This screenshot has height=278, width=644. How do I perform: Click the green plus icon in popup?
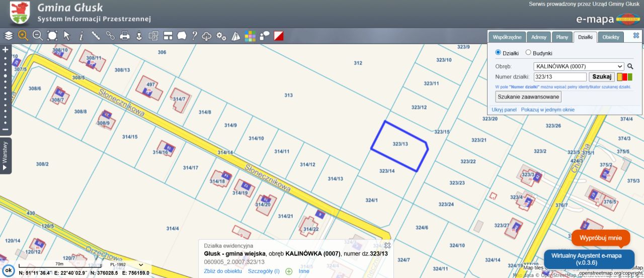(289, 271)
